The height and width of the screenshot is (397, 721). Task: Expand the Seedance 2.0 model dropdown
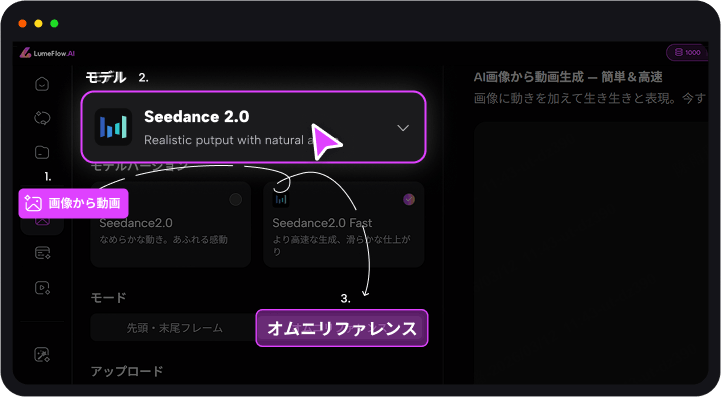(x=254, y=127)
